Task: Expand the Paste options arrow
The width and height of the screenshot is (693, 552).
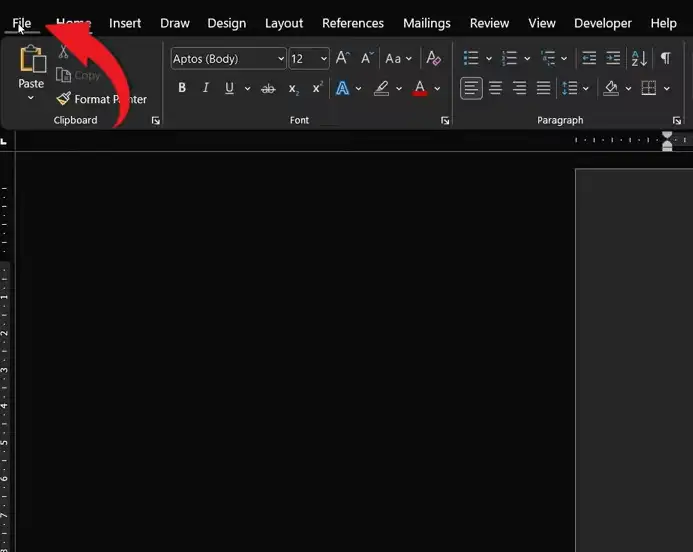Action: click(x=30, y=98)
